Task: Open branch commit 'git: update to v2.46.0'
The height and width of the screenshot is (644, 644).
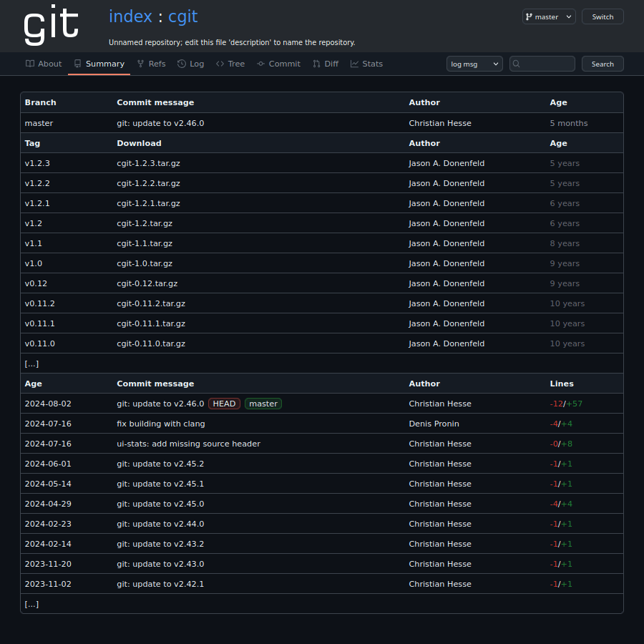Action: click(160, 123)
